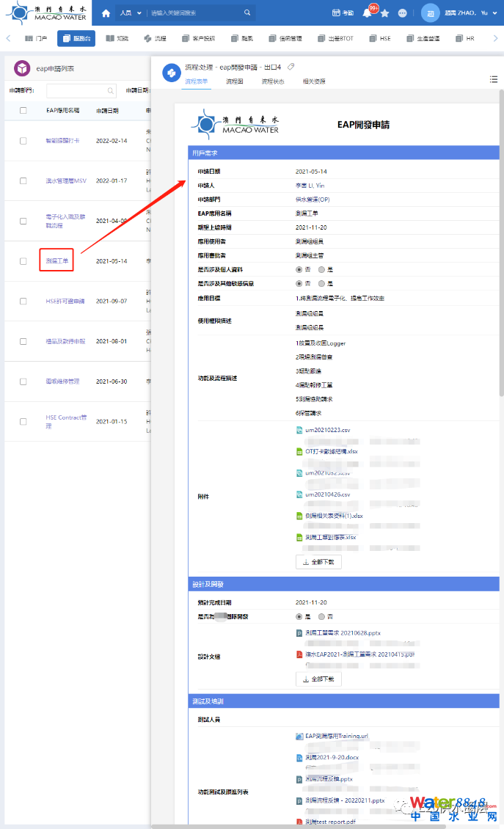Screen dimensions: 504x829
Task: Click the home icon in top bar
Action: point(106,13)
